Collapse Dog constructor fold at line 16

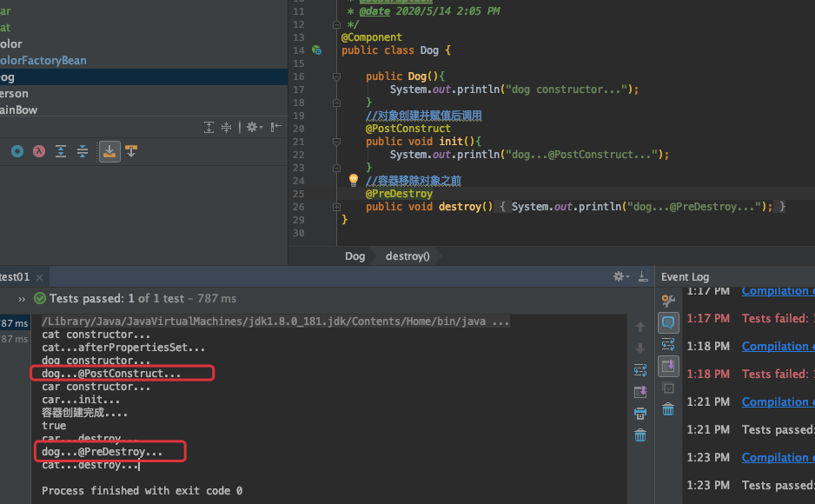[x=337, y=76]
